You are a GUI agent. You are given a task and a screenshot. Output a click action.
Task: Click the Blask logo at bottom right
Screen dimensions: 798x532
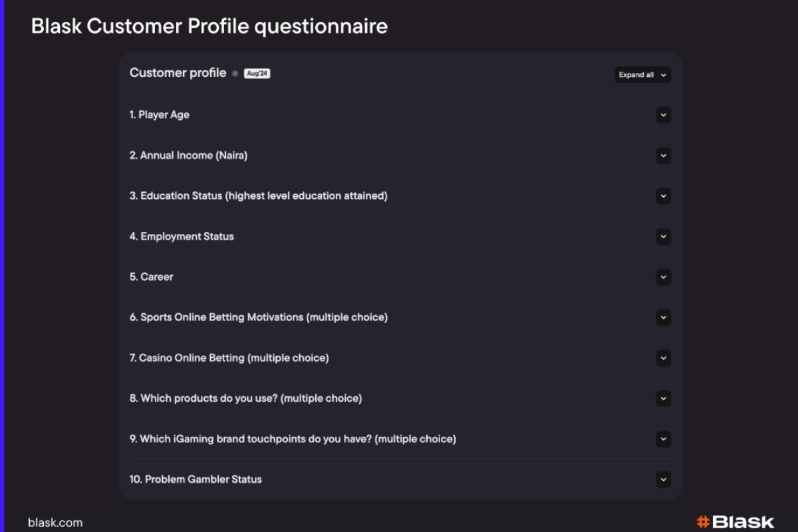[x=735, y=522]
